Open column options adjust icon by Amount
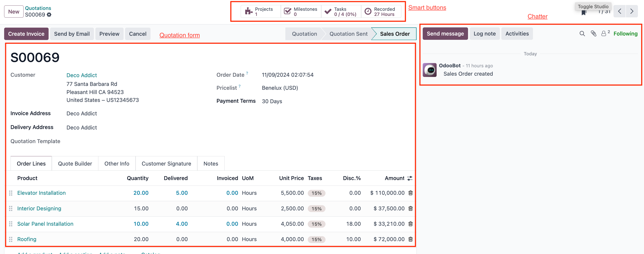644x254 pixels. (410, 178)
